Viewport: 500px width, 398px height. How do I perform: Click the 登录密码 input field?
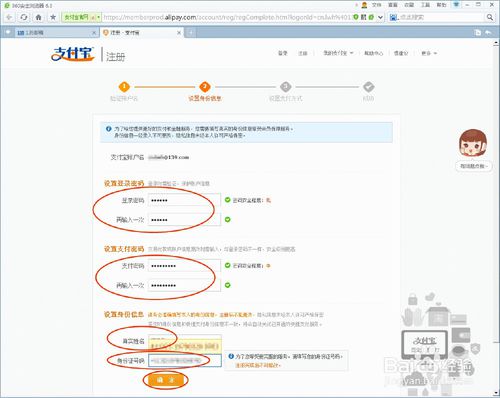pyautogui.click(x=184, y=200)
